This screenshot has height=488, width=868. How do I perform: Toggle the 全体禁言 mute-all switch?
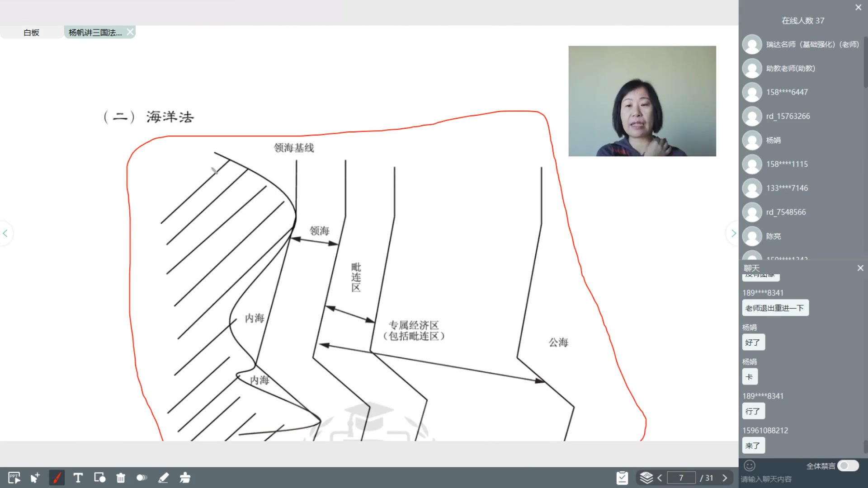tap(848, 466)
